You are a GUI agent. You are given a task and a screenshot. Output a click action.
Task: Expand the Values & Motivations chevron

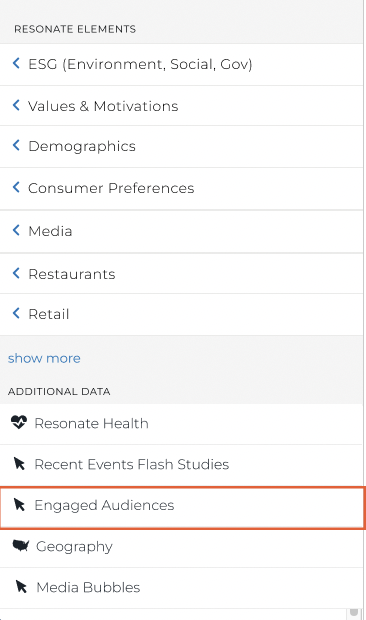point(16,105)
